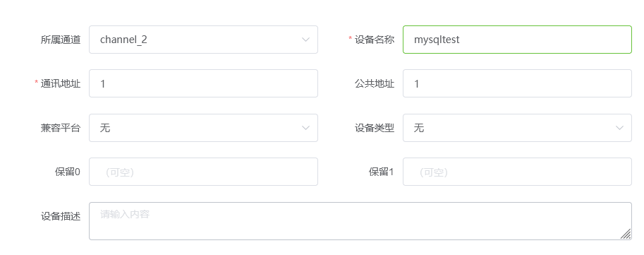Click the chevron arrow in 设备类型 selector
Image resolution: width=644 pixels, height=255 pixels.
tap(619, 128)
